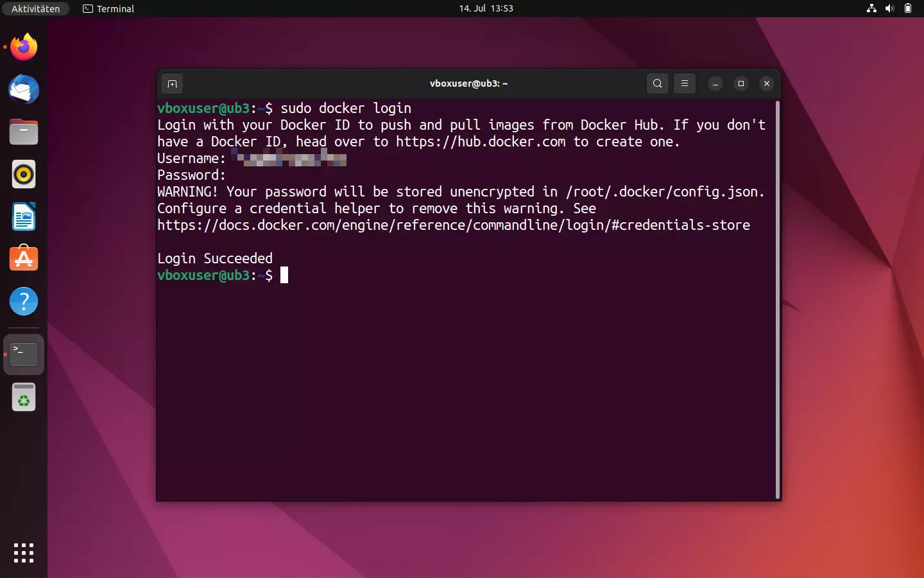Open Firefox from the dock
Screen dimensions: 924x578
coord(23,47)
